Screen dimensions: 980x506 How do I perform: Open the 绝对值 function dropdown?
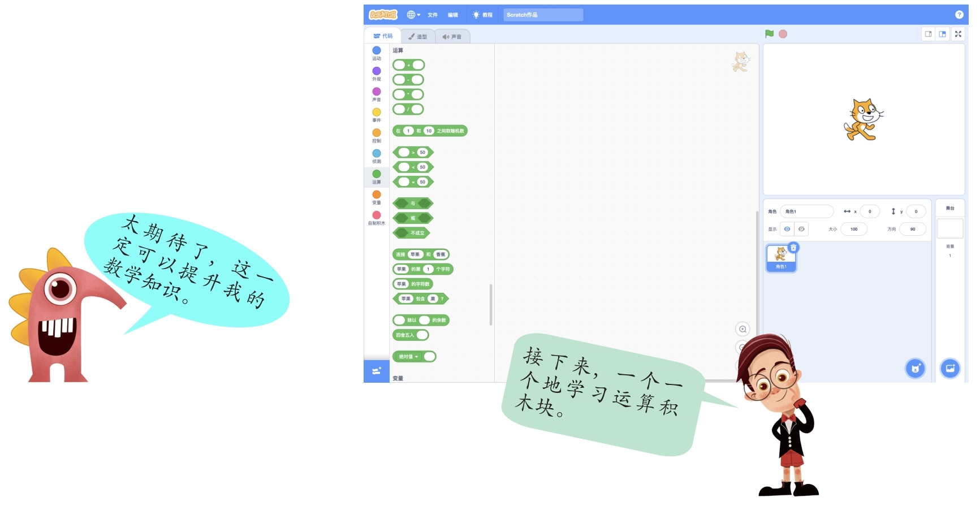pos(408,357)
